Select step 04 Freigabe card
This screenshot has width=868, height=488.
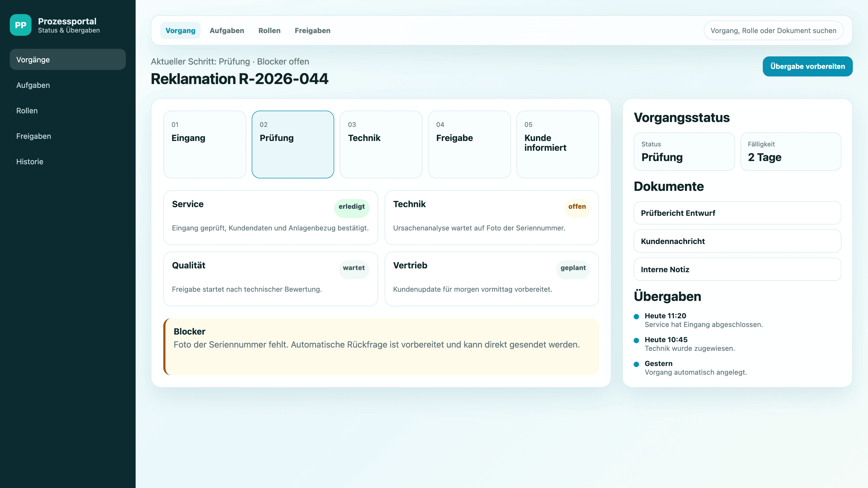[x=469, y=145]
